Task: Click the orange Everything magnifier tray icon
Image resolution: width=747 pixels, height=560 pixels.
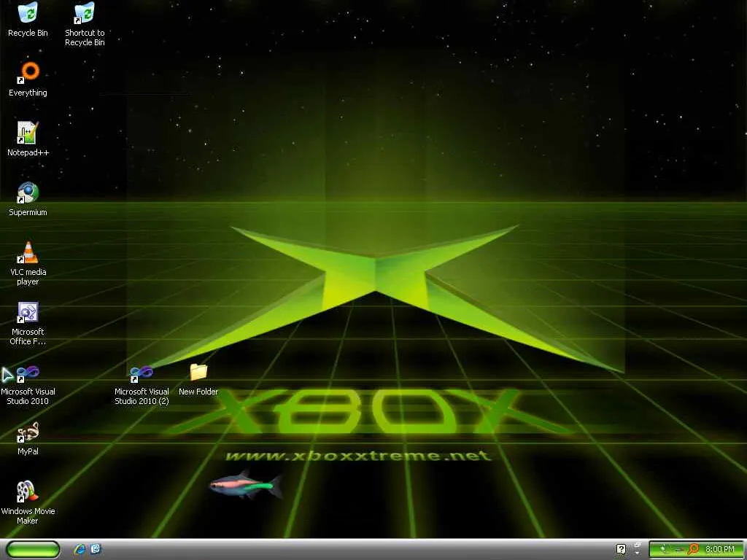Action: (693, 549)
